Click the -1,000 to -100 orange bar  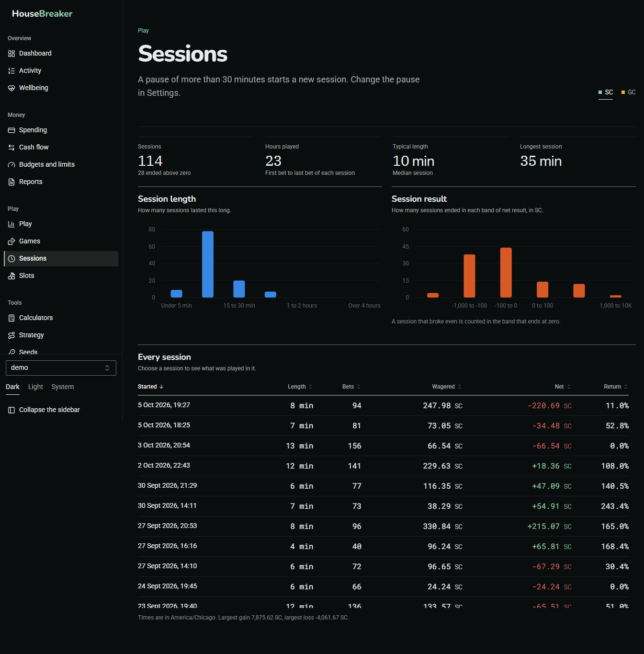(x=469, y=276)
